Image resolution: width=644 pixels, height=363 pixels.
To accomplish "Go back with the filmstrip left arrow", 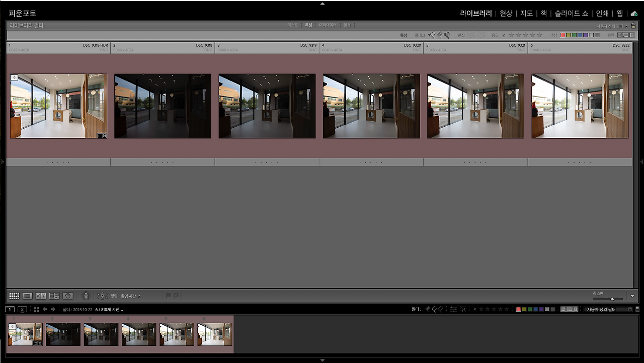I will point(45,309).
